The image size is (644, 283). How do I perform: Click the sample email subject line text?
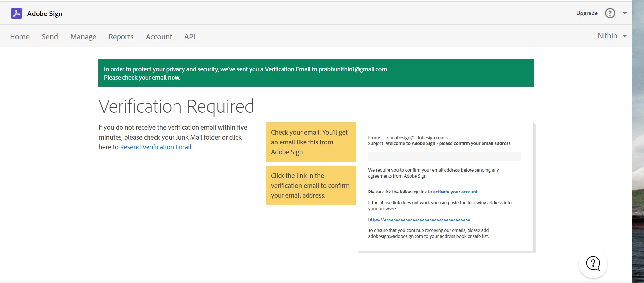[448, 143]
